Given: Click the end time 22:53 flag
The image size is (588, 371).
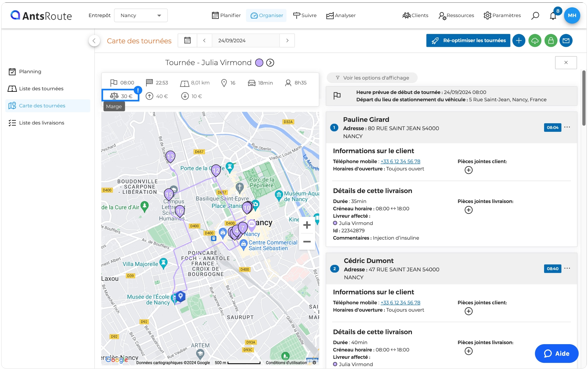Looking at the screenshot, I should click(x=149, y=82).
